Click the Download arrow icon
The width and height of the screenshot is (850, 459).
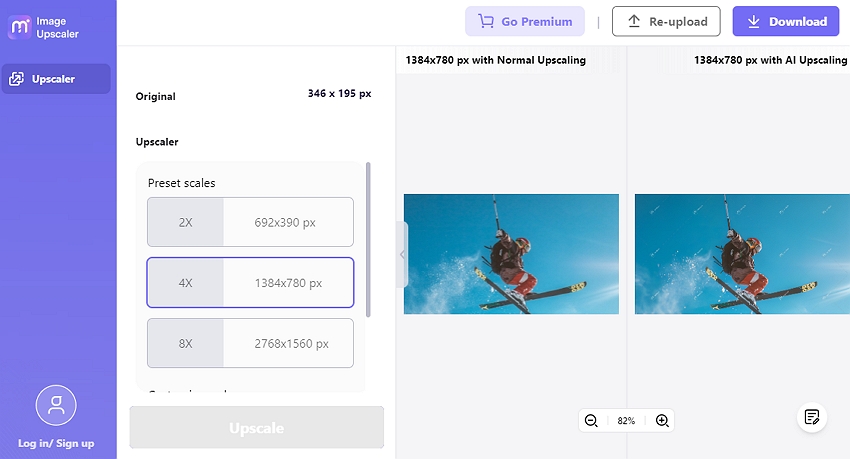tap(752, 21)
